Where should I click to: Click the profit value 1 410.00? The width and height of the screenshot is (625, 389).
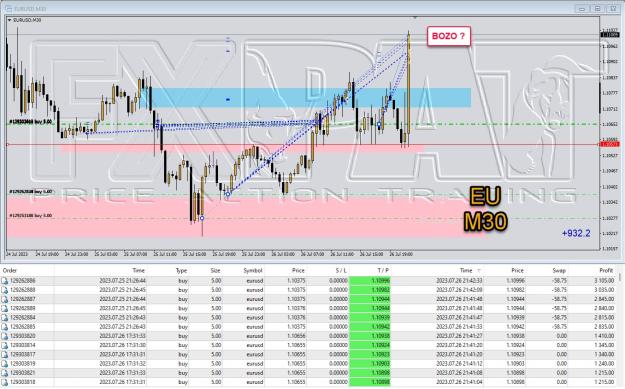604,336
